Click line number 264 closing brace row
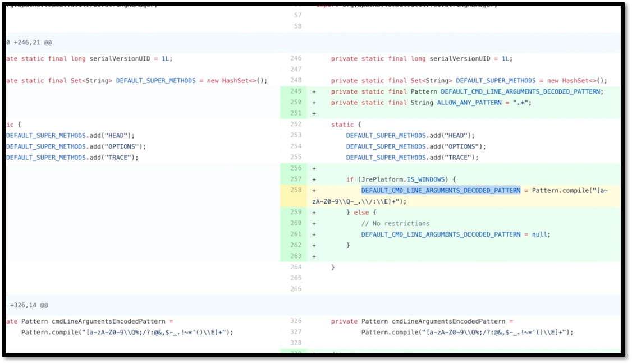Screen dimensions: 632x364 click(296, 267)
